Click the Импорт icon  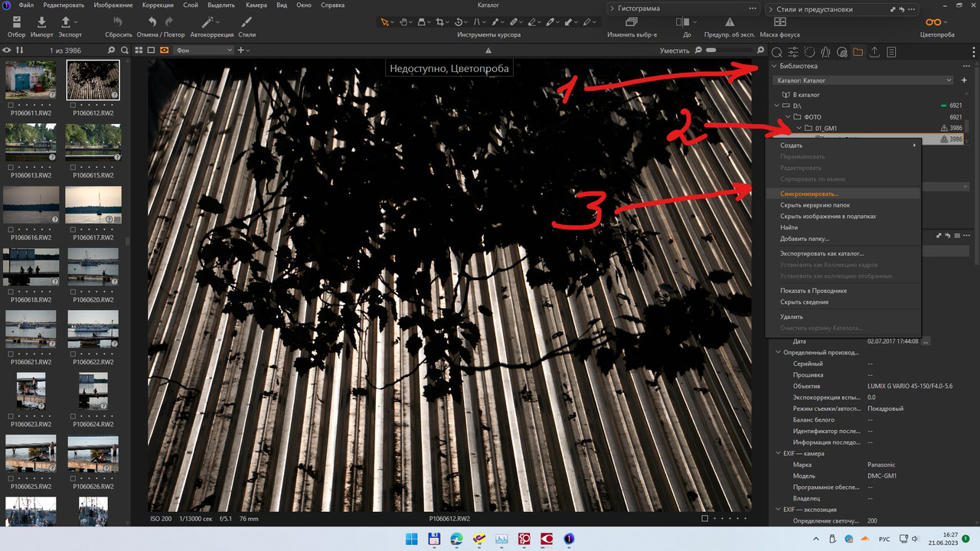point(41,22)
